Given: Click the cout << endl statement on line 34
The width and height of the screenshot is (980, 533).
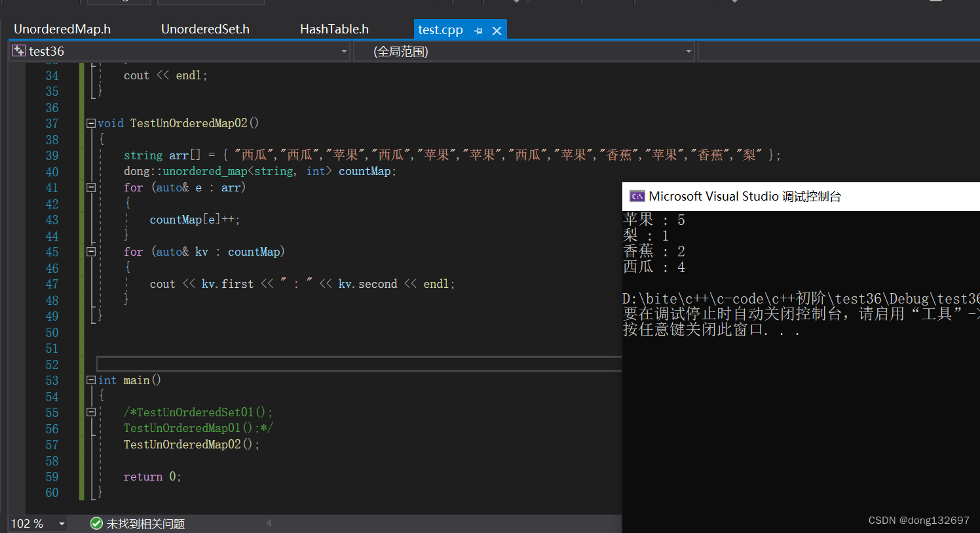Looking at the screenshot, I should click(166, 75).
